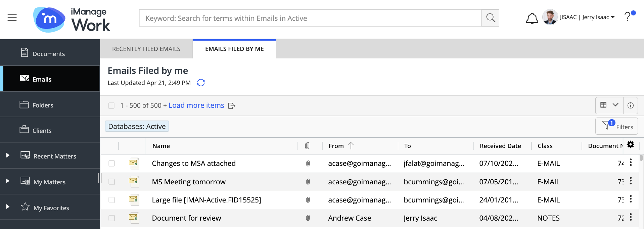Open the kebab menu for Changes to MSA attached
644x229 pixels.
(631, 163)
